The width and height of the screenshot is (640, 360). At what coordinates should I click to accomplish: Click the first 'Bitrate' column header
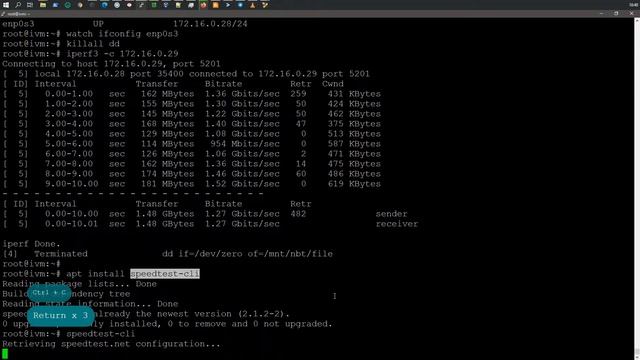pos(223,84)
